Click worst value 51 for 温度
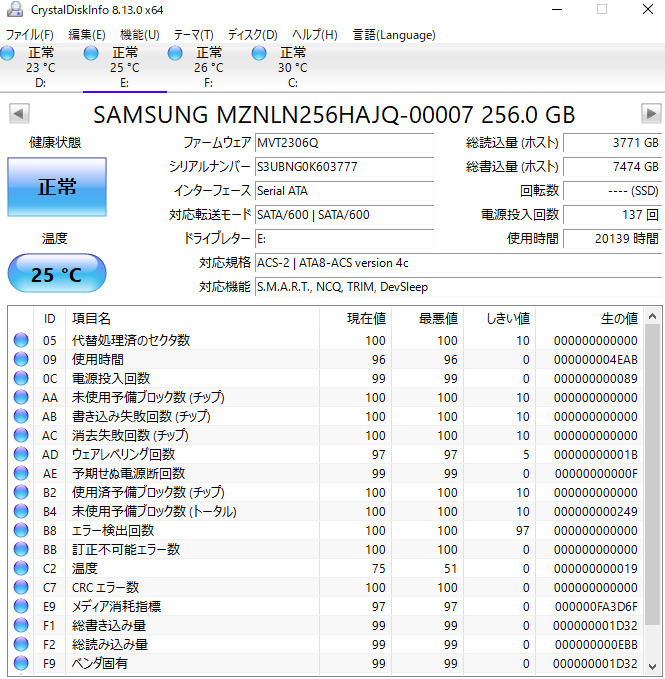The image size is (665, 679). tap(451, 568)
